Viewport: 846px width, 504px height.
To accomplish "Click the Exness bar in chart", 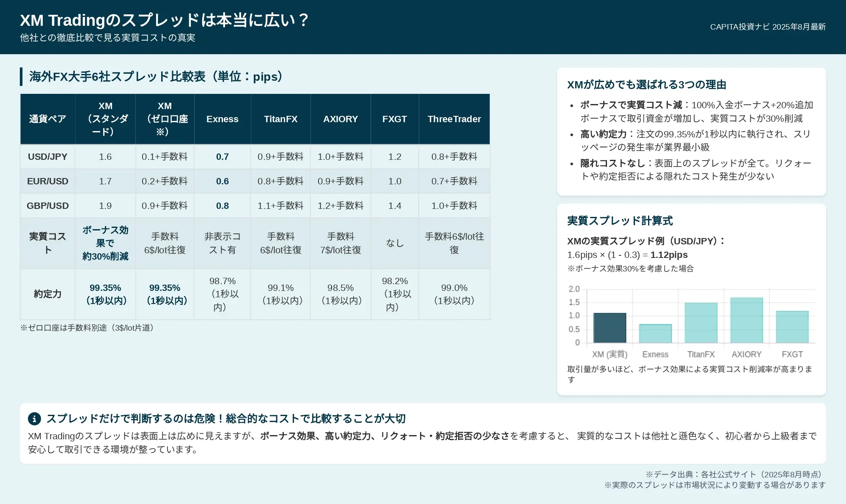I will click(655, 334).
